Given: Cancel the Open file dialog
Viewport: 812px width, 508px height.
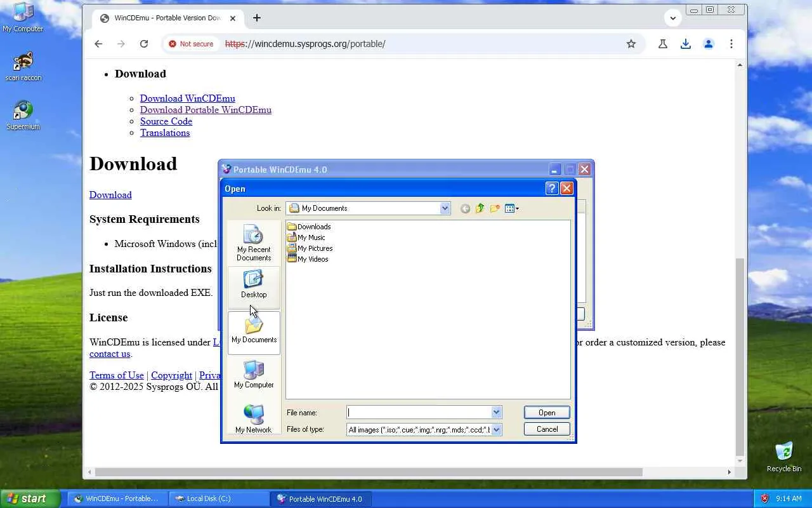Looking at the screenshot, I should pyautogui.click(x=547, y=429).
